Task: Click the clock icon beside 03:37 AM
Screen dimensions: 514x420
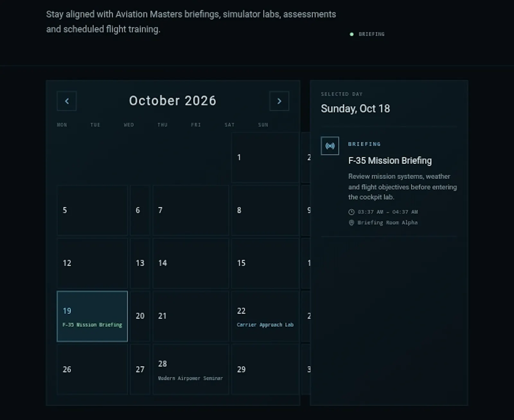Action: 351,212
